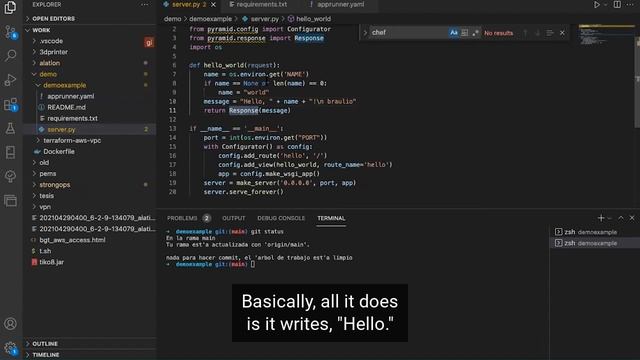Open Explorer more actions menu

point(144,4)
